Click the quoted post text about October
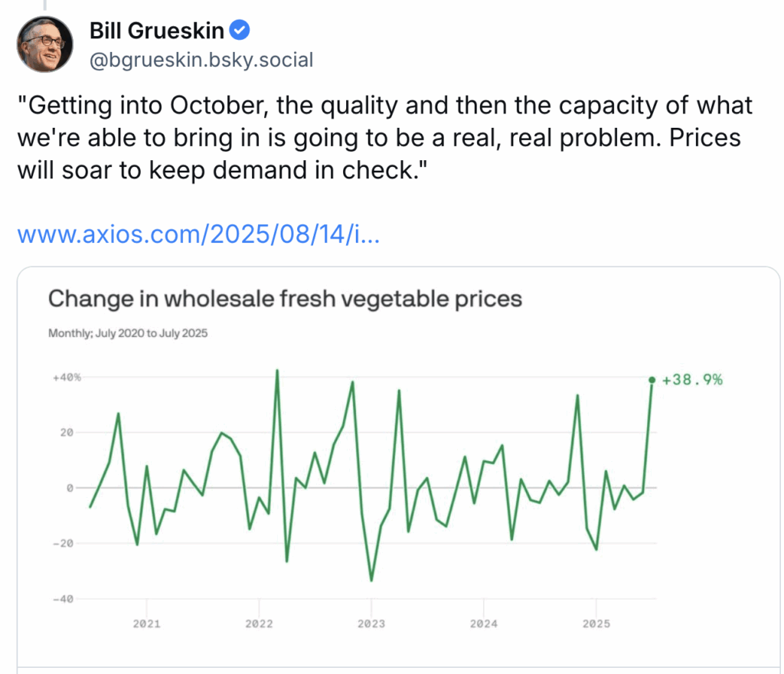The height and width of the screenshot is (674, 784). 384,138
